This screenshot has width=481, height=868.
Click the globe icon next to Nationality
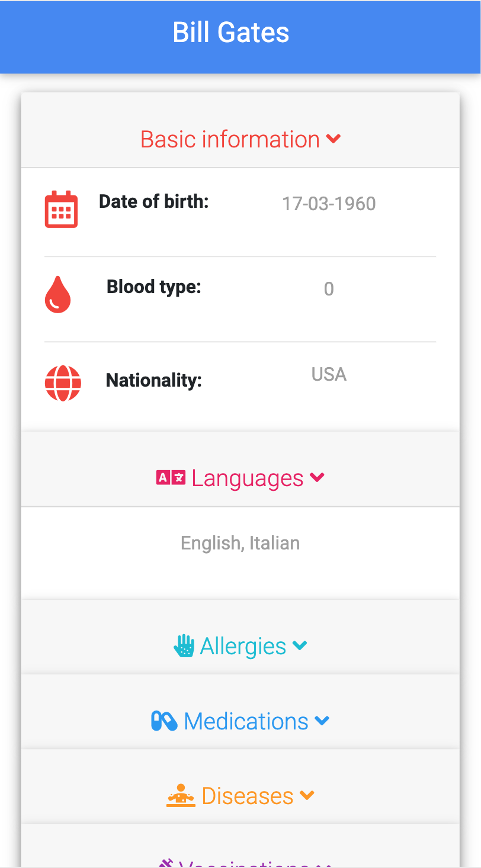[63, 383]
